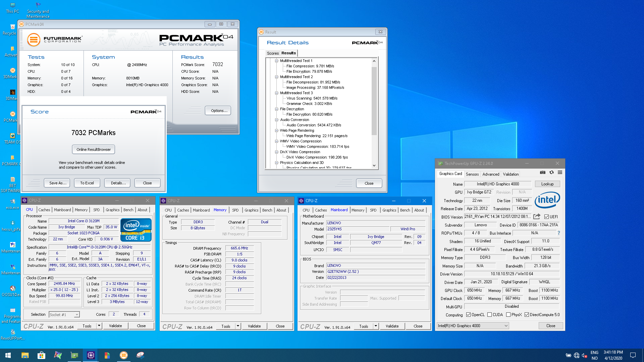Switch to the Sensors tab in GPU-Z
This screenshot has width=644, height=362.
472,174
